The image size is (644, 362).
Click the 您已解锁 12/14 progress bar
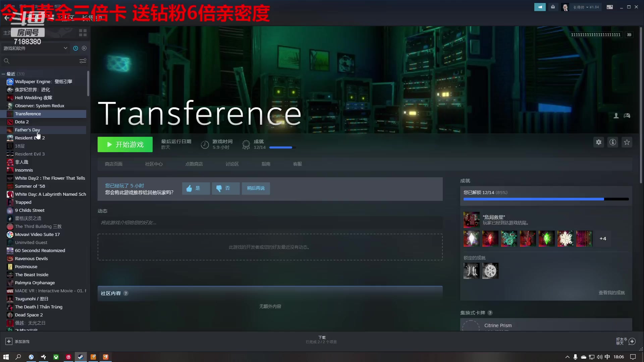546,199
